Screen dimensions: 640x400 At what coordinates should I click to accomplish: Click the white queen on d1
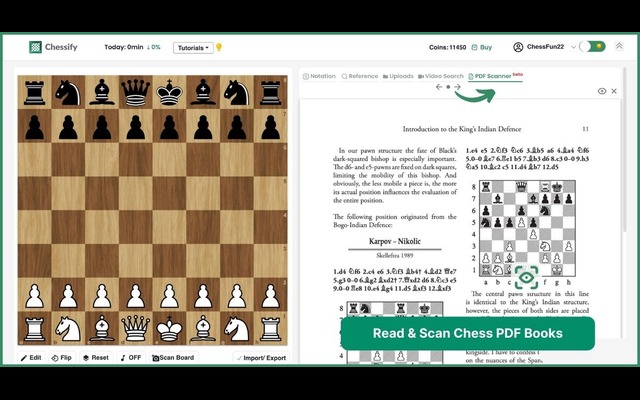136,329
